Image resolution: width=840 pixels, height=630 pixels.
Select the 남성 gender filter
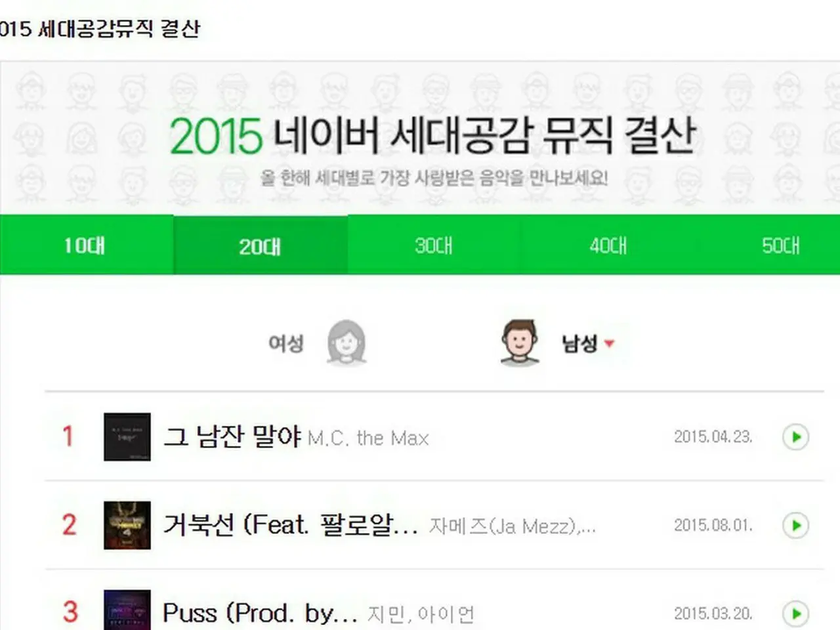pyautogui.click(x=579, y=343)
